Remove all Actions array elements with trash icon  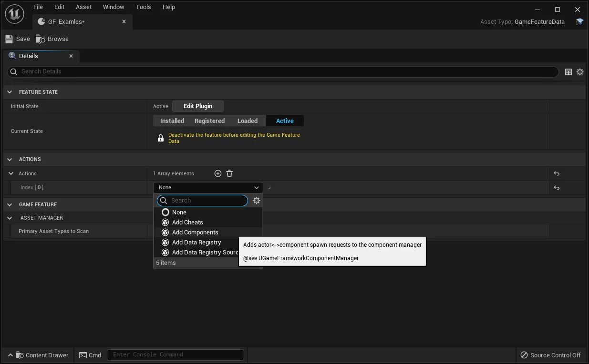pyautogui.click(x=229, y=173)
